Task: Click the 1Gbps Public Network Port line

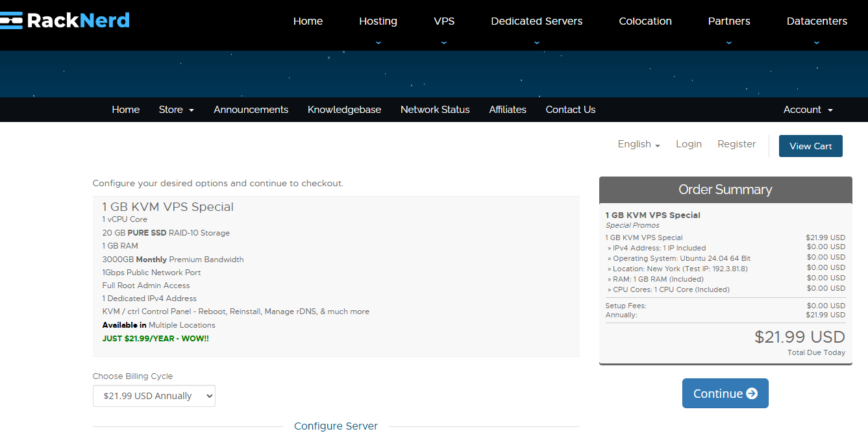Action: tap(151, 273)
